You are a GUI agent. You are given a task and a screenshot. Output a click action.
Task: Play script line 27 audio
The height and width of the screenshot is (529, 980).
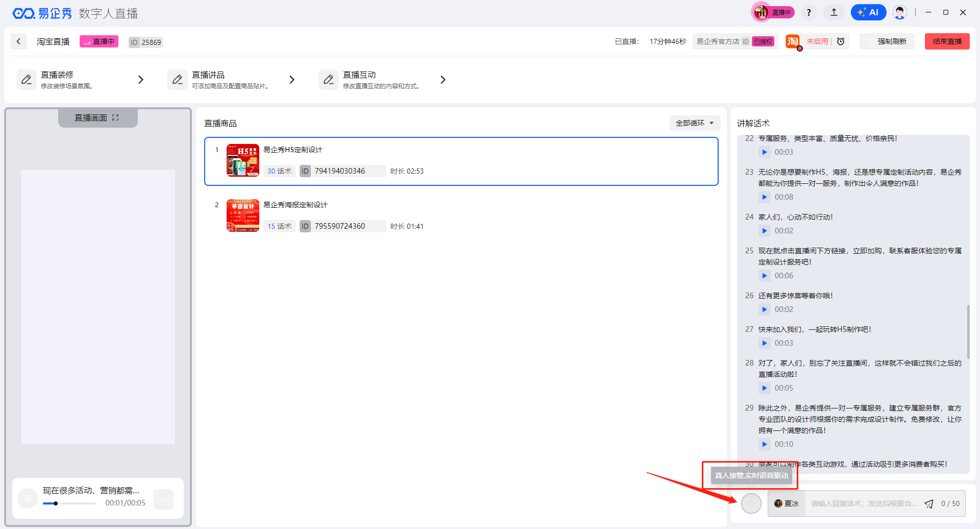click(x=764, y=343)
